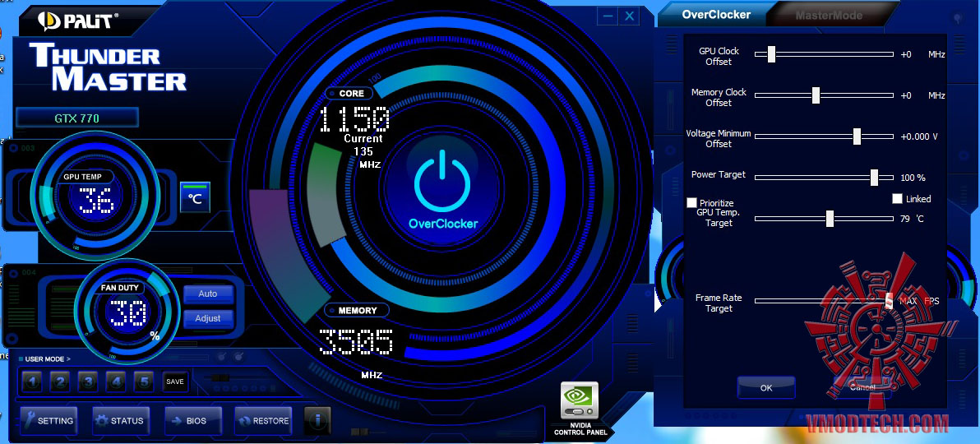Viewport: 980px width, 444px height.
Task: Select user mode profile 3
Action: [88, 382]
